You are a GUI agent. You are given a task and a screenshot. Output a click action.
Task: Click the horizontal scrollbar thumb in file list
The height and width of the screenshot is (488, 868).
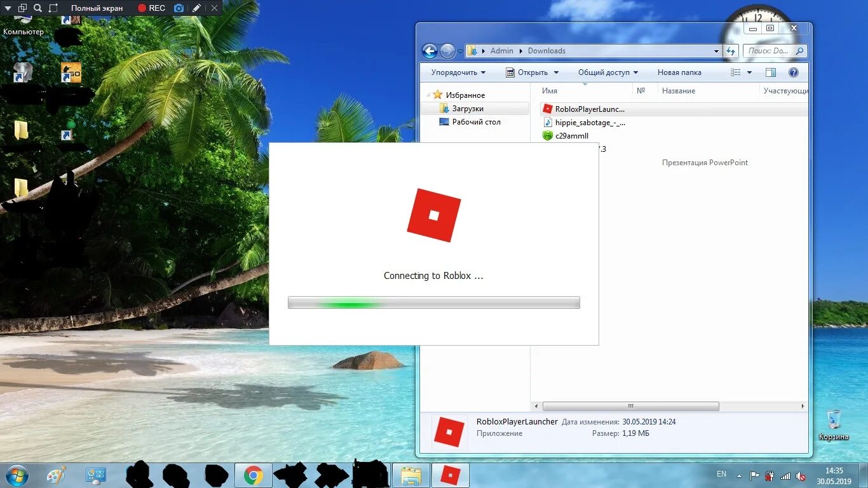630,407
